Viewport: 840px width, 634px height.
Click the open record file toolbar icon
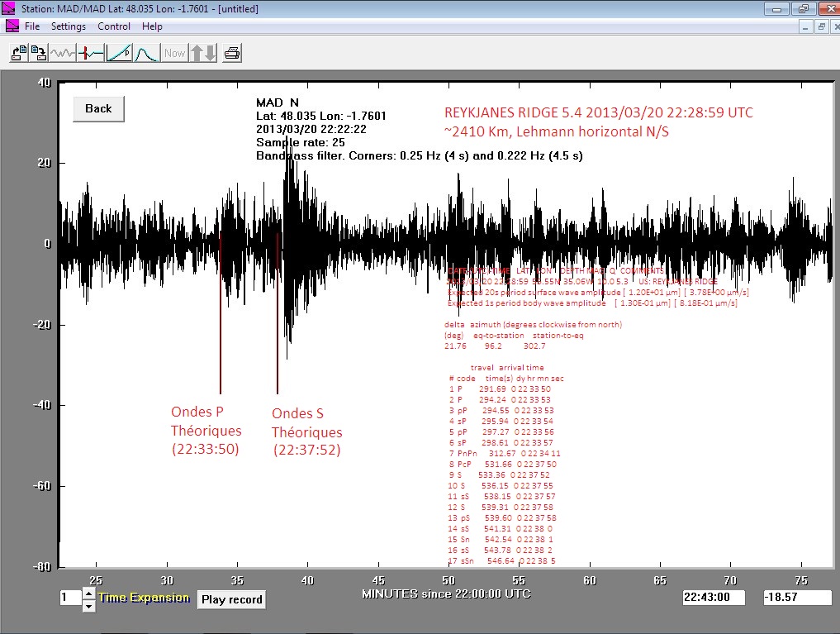[18, 53]
